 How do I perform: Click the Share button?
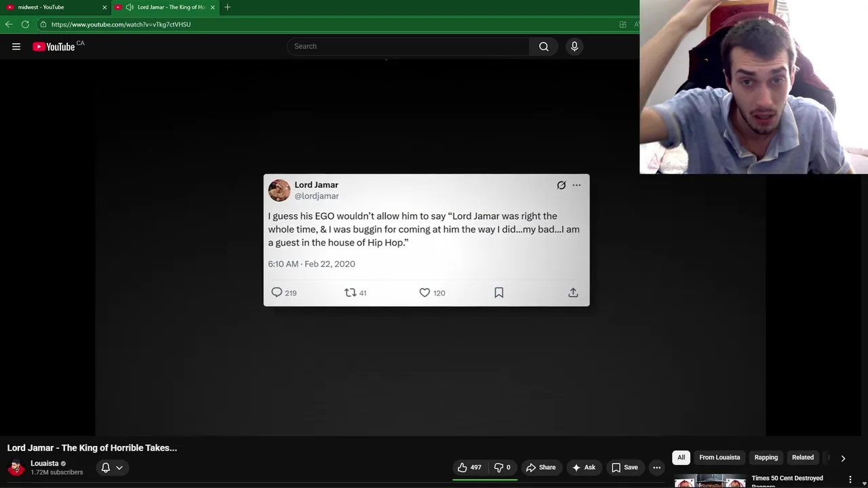[x=540, y=467]
